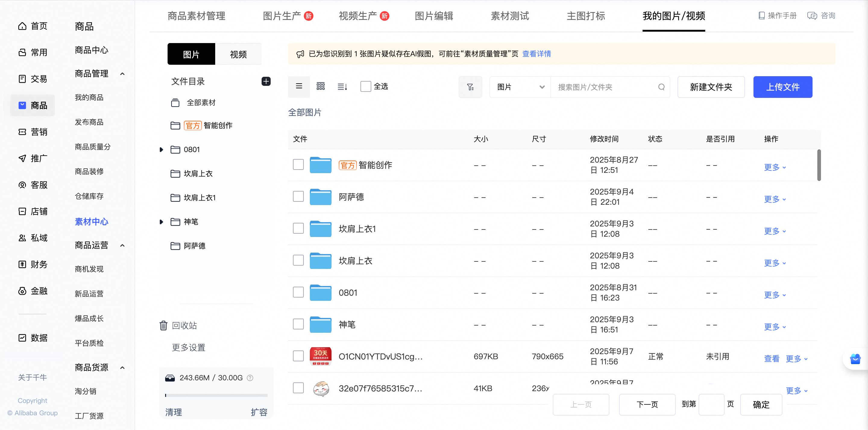Click the file table vertical scrollbar
The width and height of the screenshot is (868, 430).
[x=819, y=165]
